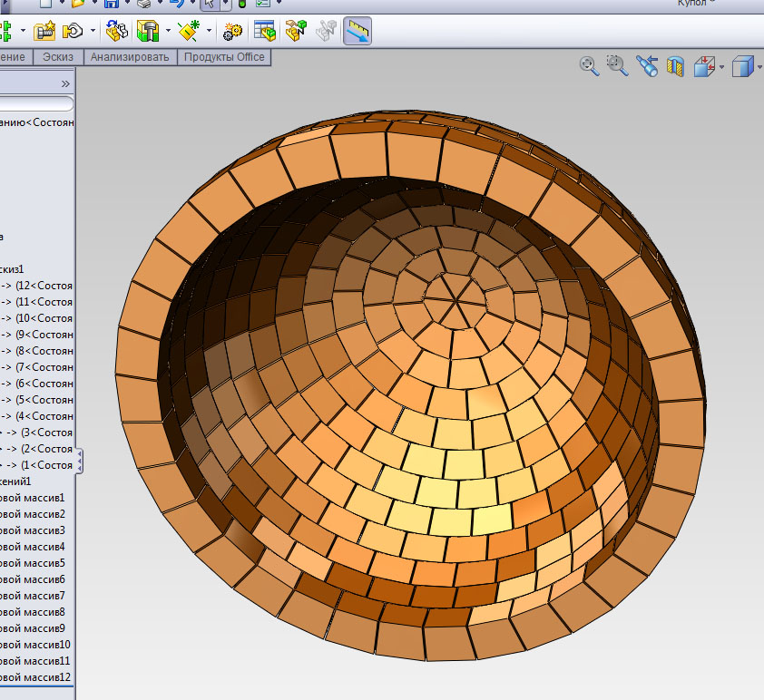This screenshot has width=764, height=700.
Task: Open the View Orientation dropdown arrow
Action: tap(721, 67)
